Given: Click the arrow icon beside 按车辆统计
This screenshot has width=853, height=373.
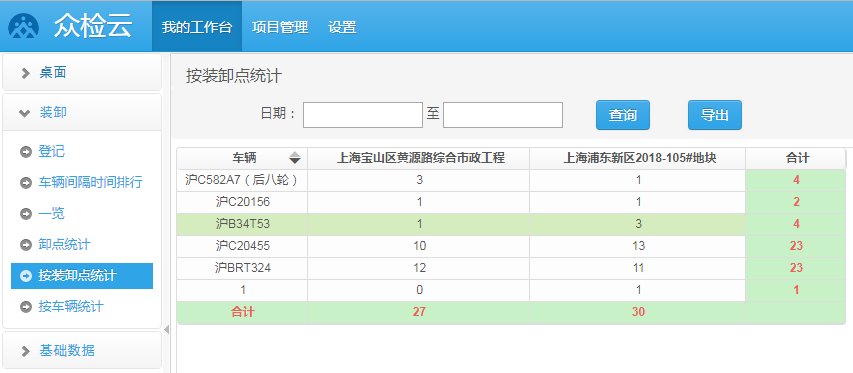Looking at the screenshot, I should pyautogui.click(x=26, y=307).
